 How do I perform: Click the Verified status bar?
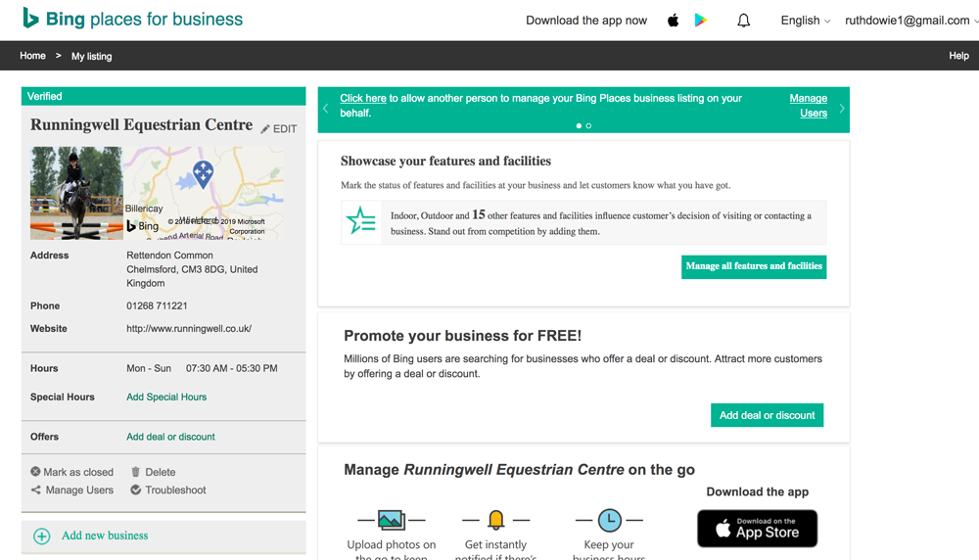pyautogui.click(x=163, y=96)
